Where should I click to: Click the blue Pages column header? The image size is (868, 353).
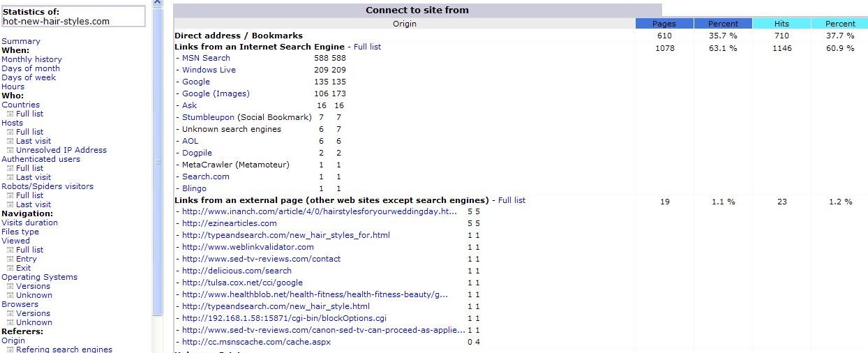tap(664, 24)
